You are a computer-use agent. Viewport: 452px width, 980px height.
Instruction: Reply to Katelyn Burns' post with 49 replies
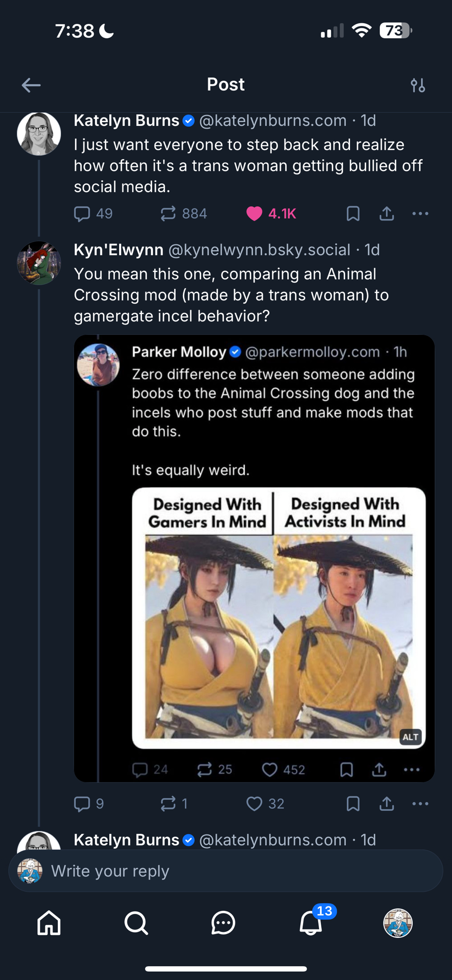82,214
